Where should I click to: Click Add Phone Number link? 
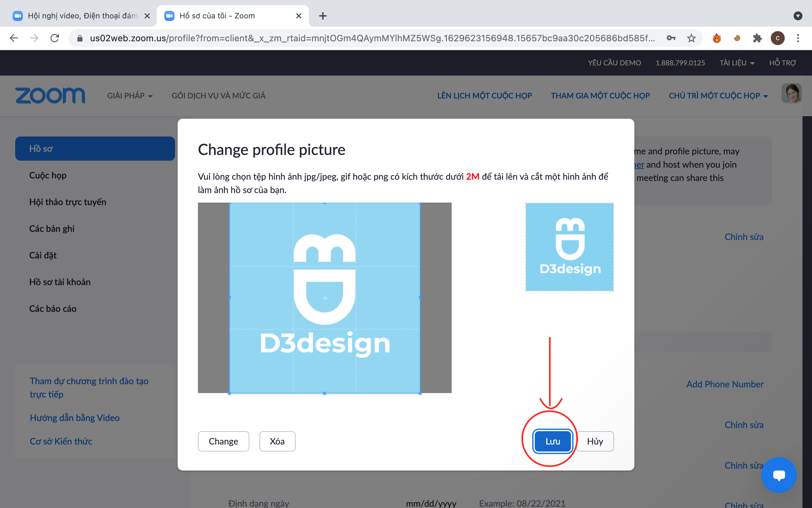725,384
